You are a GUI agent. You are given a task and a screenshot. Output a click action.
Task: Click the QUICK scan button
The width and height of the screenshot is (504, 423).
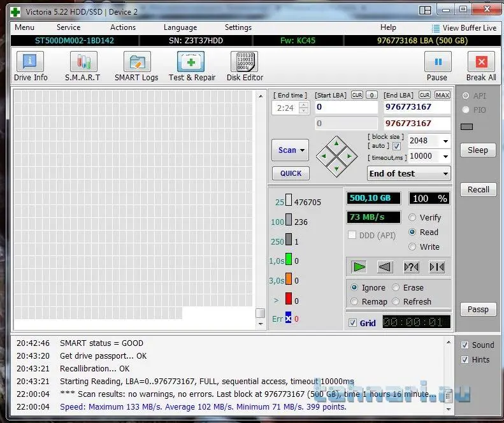[x=291, y=173]
